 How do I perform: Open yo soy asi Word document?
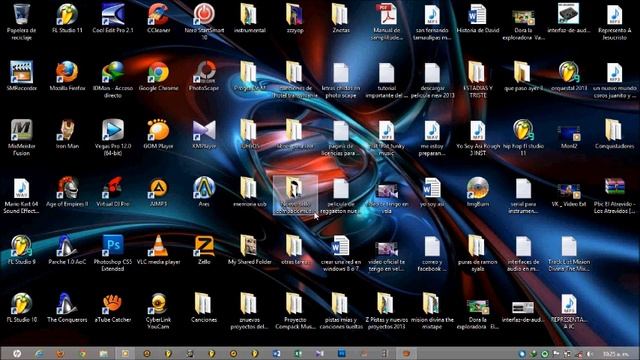pyautogui.click(x=432, y=192)
